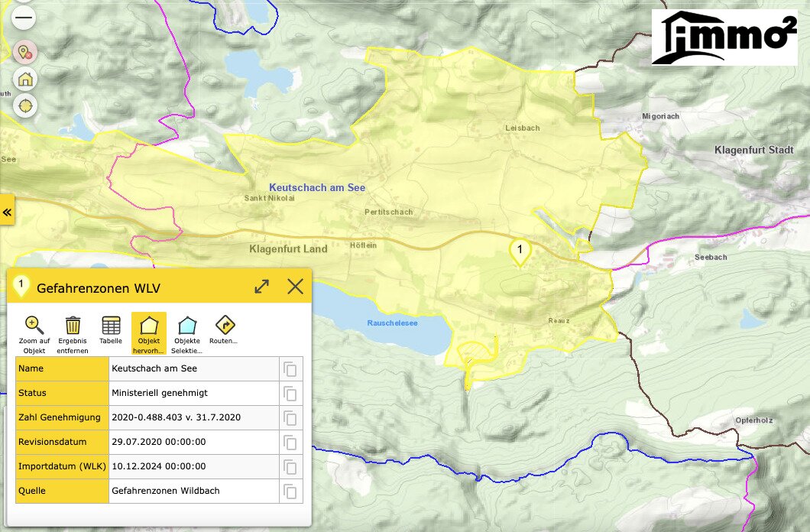Screen dimensions: 810x532
Task: Start routing with the Routen icon
Action: click(x=225, y=332)
